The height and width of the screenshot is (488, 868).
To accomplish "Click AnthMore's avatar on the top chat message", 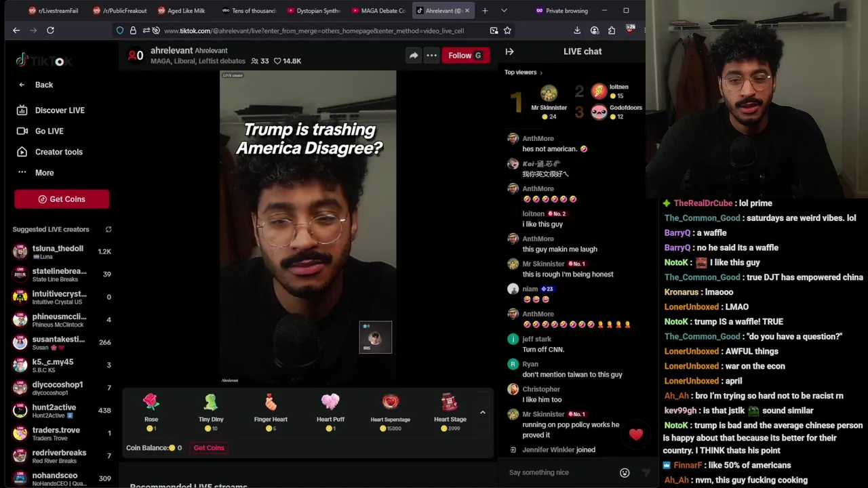I will click(513, 139).
